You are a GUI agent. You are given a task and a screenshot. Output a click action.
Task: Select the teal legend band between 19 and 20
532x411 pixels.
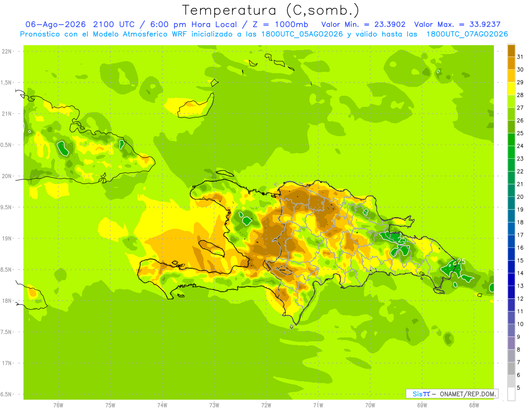point(511,203)
